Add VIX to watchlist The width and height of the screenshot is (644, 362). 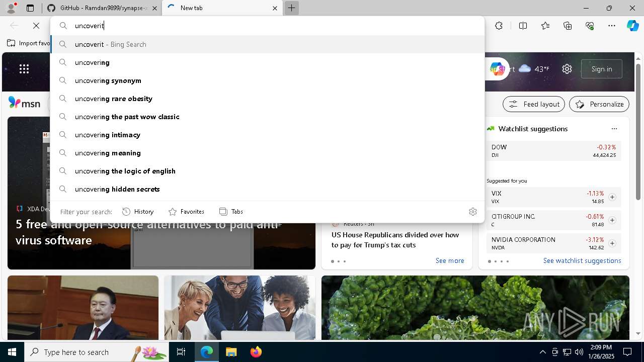(x=612, y=197)
